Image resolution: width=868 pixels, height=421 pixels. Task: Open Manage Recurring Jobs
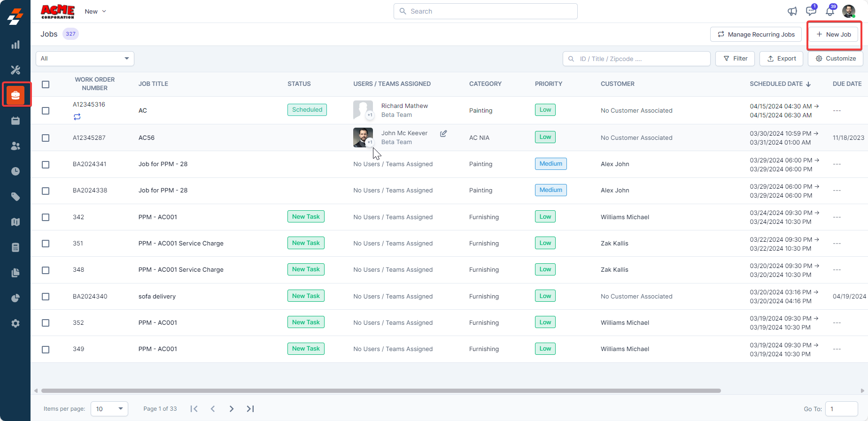coord(756,34)
